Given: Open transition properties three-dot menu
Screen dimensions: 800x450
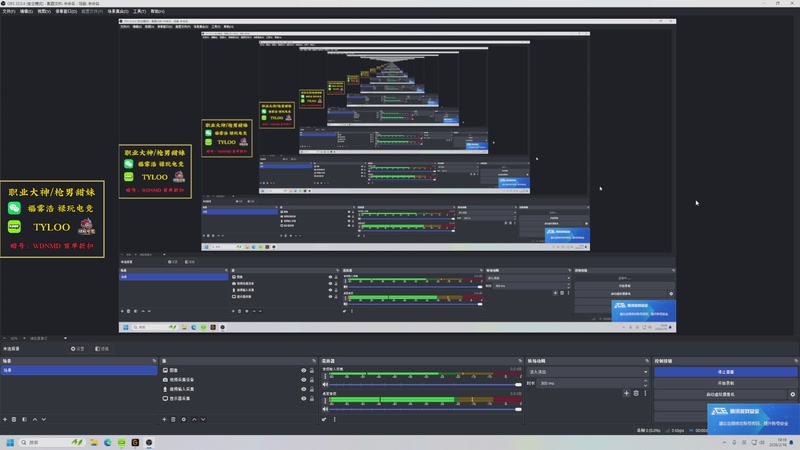Looking at the screenshot, I should point(645,393).
